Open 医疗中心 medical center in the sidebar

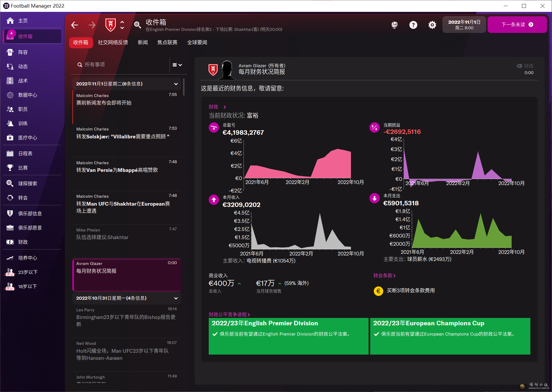[x=27, y=138]
